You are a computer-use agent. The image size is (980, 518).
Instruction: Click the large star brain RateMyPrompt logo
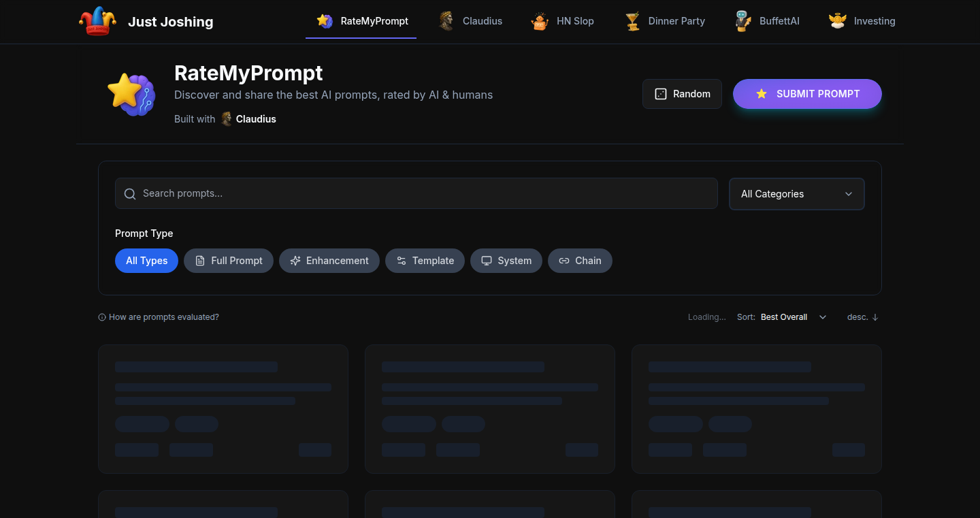(131, 94)
